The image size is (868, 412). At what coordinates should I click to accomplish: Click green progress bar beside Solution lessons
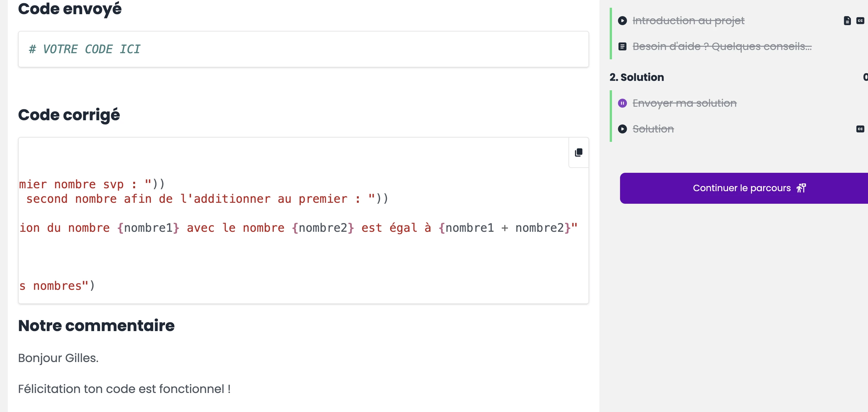coord(611,116)
